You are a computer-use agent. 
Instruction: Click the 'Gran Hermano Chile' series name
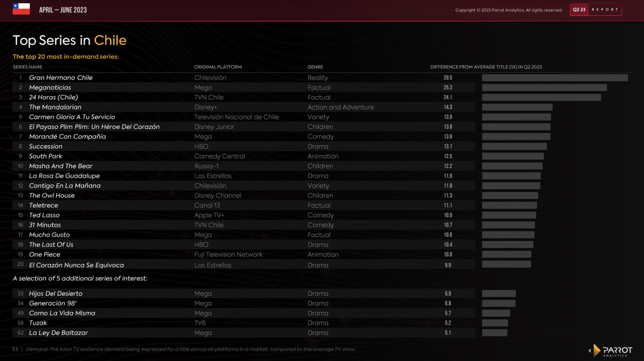[x=61, y=78]
